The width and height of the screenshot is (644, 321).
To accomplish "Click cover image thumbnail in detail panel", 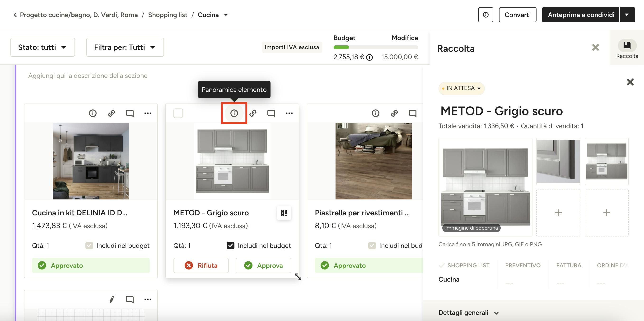I will click(x=485, y=187).
